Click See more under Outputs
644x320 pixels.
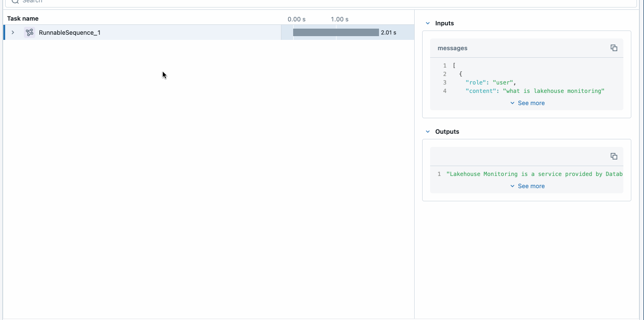(x=527, y=186)
